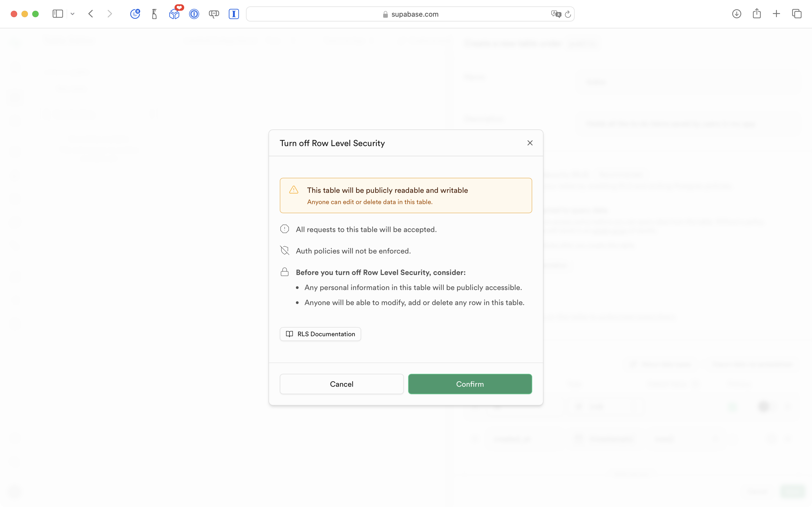This screenshot has width=812, height=507.
Task: Open a new tab with plus icon
Action: [776, 14]
